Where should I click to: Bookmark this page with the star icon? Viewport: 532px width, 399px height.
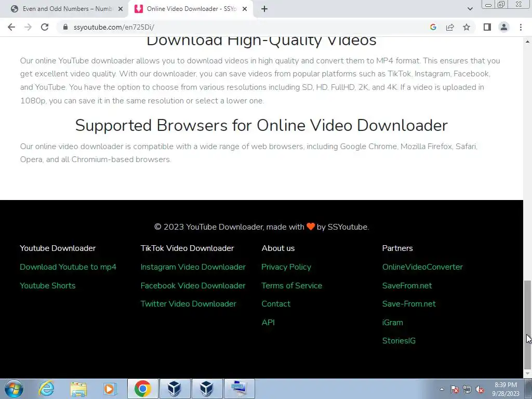(x=467, y=27)
